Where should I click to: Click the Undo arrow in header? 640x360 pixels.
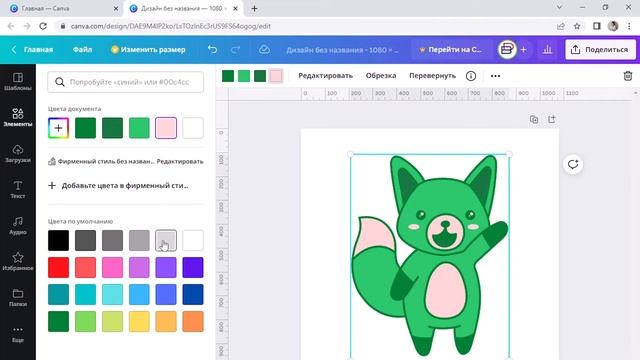coord(212,49)
